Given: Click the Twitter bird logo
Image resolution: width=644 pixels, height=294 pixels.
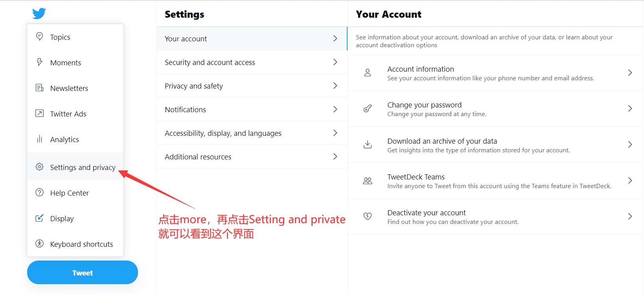Looking at the screenshot, I should [39, 13].
